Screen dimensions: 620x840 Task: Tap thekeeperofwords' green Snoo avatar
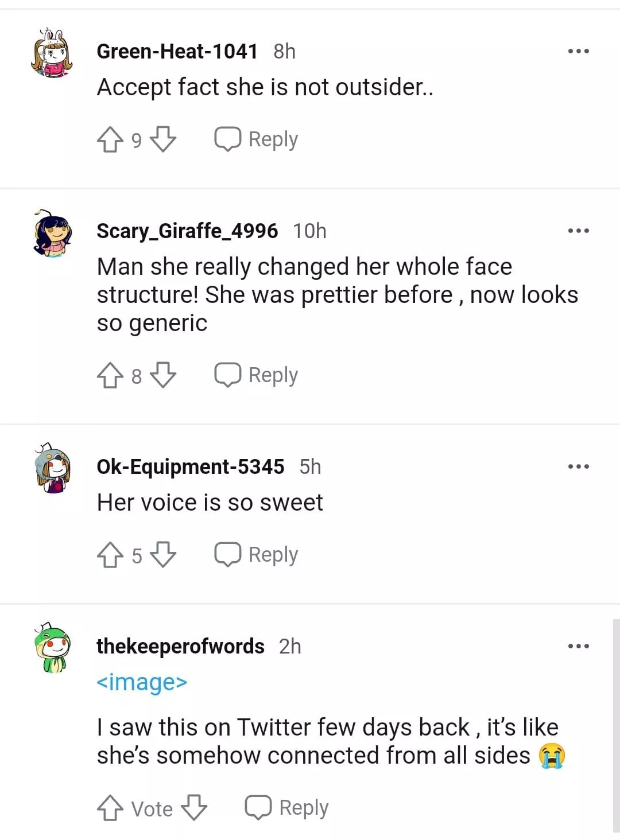coord(52,647)
